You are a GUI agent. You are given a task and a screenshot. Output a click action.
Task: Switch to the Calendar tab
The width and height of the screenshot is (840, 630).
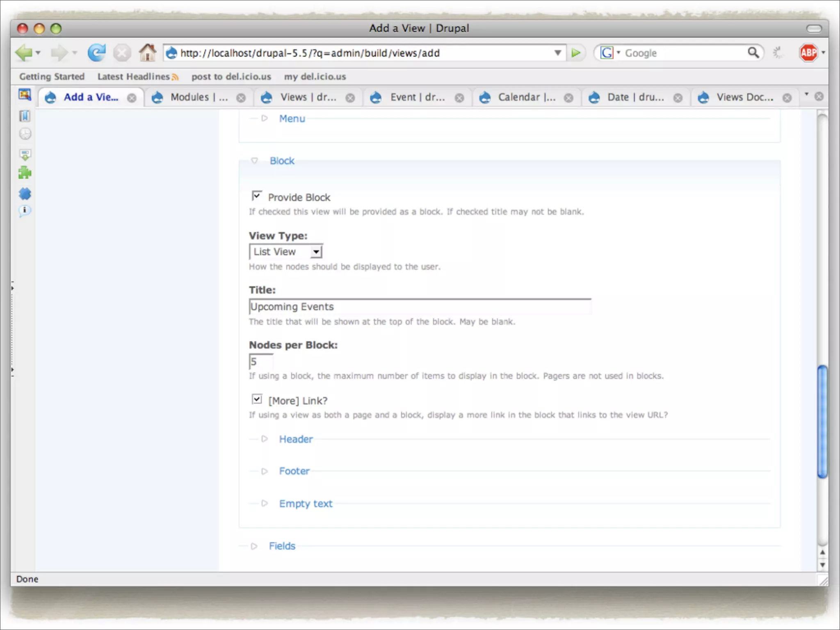click(526, 97)
